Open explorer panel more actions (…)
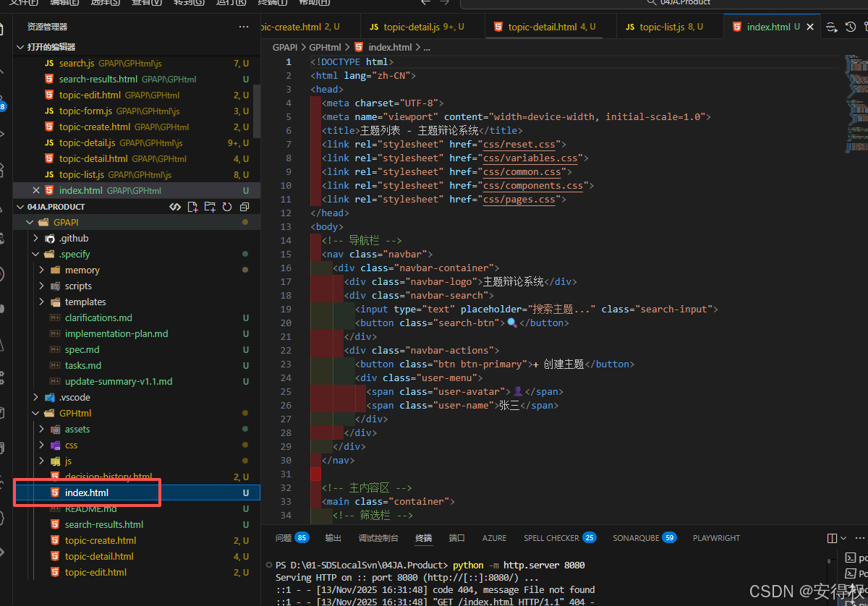Viewport: 868px width, 606px height. [244, 27]
